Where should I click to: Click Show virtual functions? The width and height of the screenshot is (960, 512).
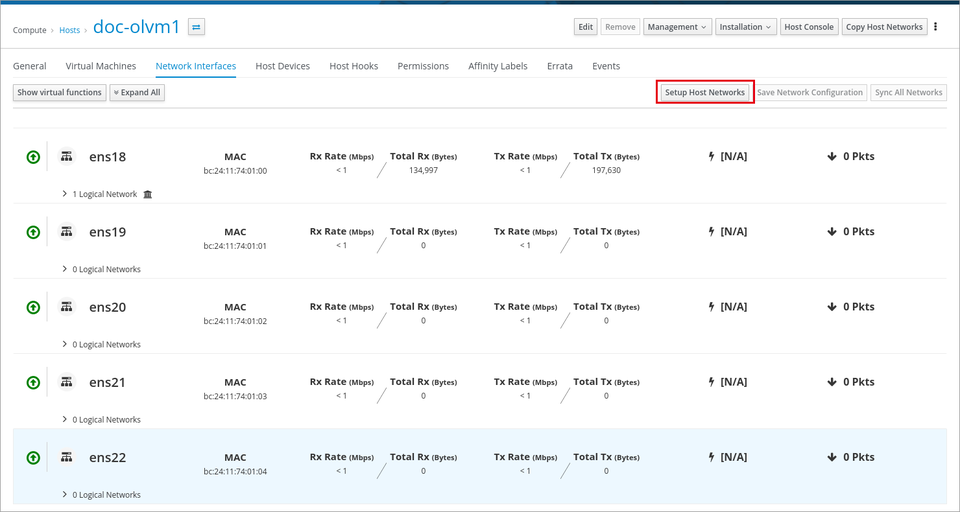[59, 92]
